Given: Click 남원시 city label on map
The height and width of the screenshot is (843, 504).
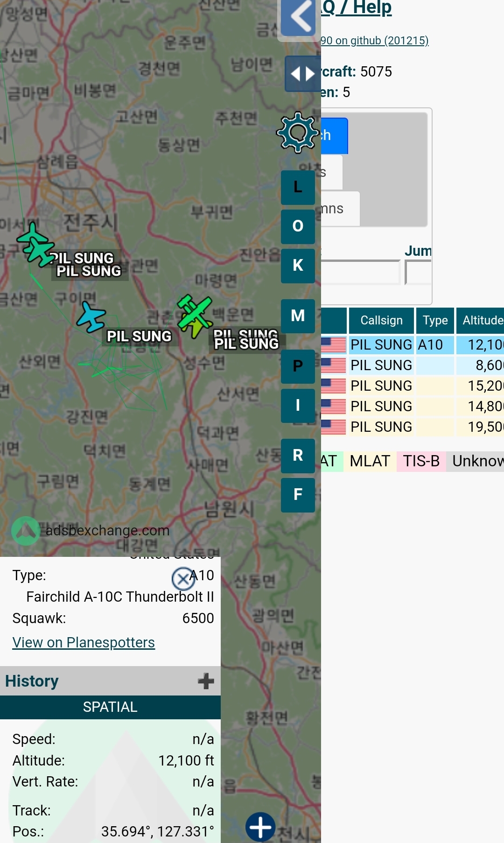Looking at the screenshot, I should 229,508.
